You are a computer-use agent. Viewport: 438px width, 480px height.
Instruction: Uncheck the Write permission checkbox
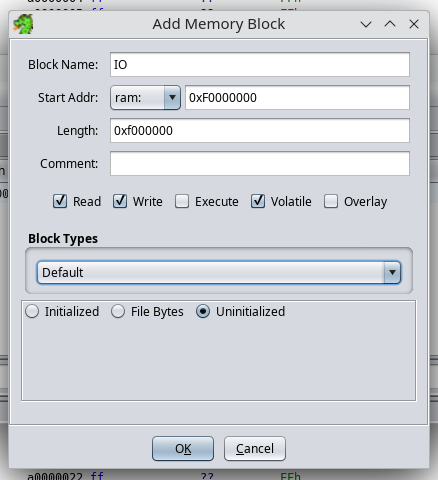120,201
